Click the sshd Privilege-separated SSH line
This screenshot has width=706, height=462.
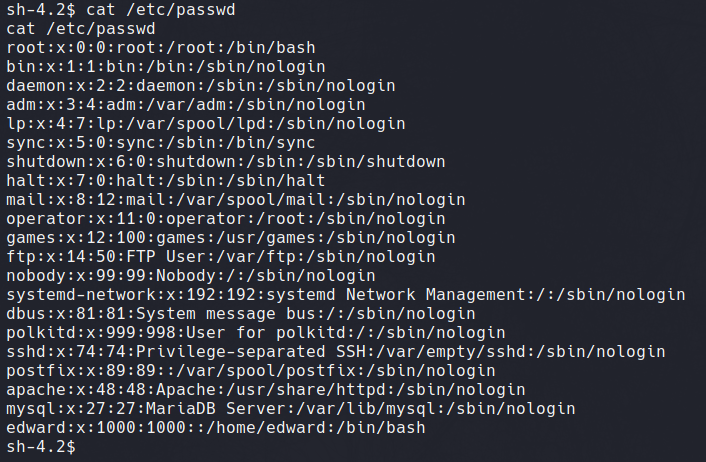[x=336, y=352]
